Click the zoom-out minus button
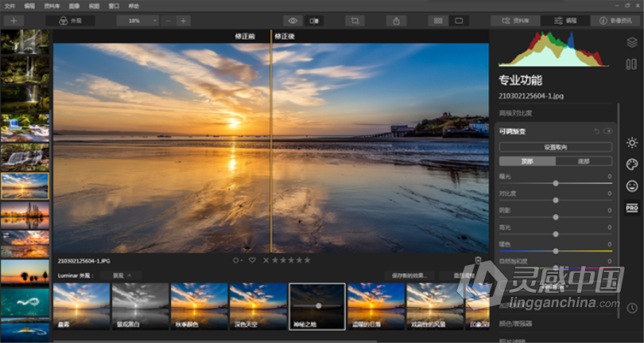Screen dimensions: 644x343 (169, 21)
